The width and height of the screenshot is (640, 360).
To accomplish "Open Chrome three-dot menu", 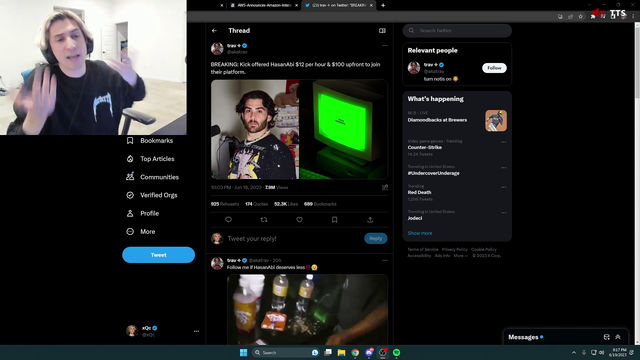I will tap(633, 16).
